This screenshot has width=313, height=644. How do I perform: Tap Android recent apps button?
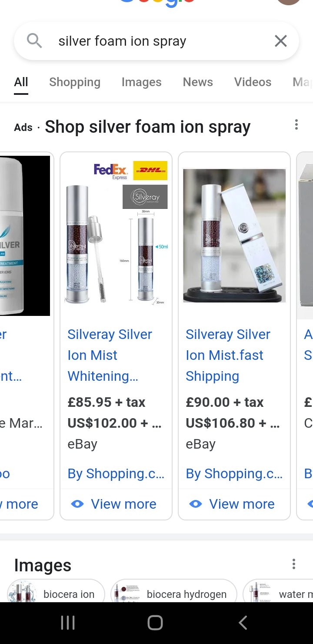tap(67, 623)
